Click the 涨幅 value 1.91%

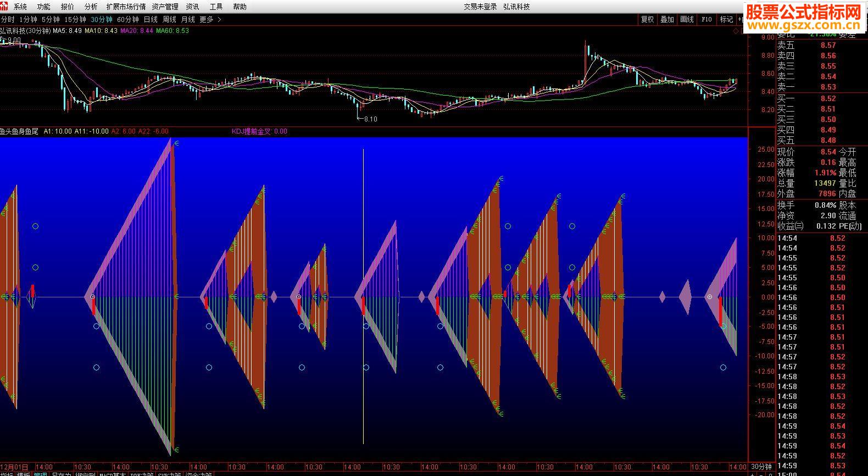click(x=826, y=173)
